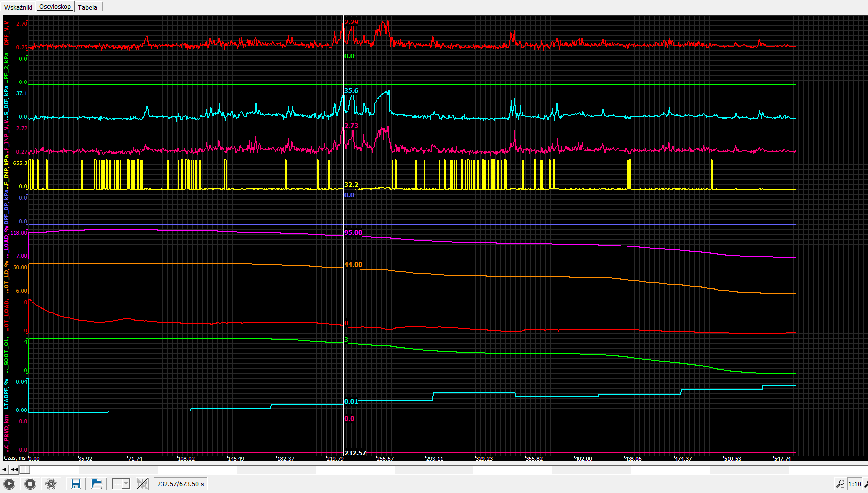Click the cyan S_DIF kPa channel label
This screenshot has width=868, height=493.
pyautogui.click(x=7, y=102)
